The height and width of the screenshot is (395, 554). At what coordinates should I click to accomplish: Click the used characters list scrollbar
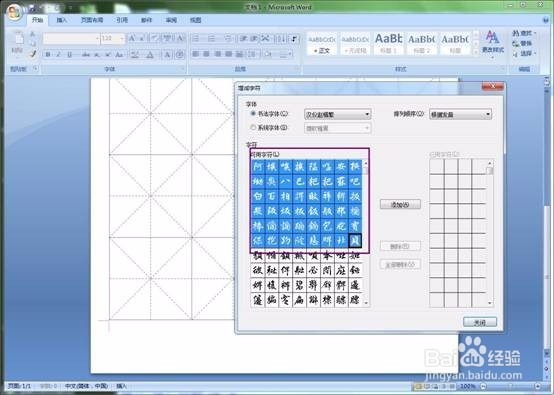coord(490,233)
